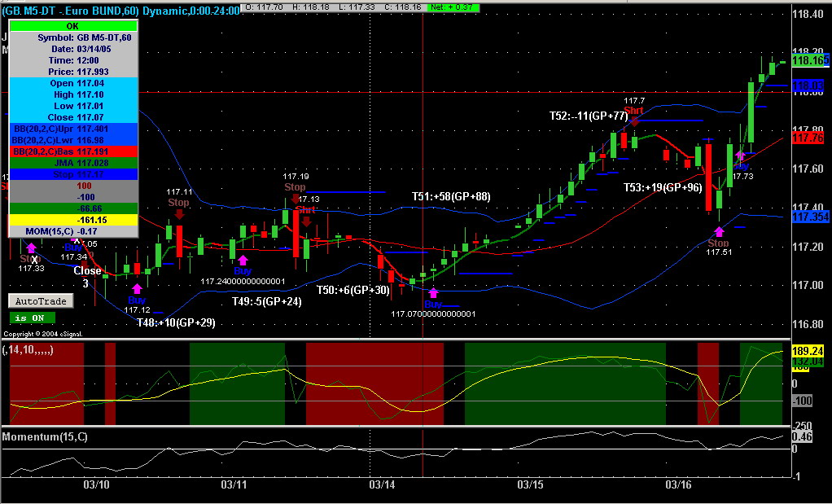Click the magenta Buy arrow at 117.73

(x=741, y=156)
